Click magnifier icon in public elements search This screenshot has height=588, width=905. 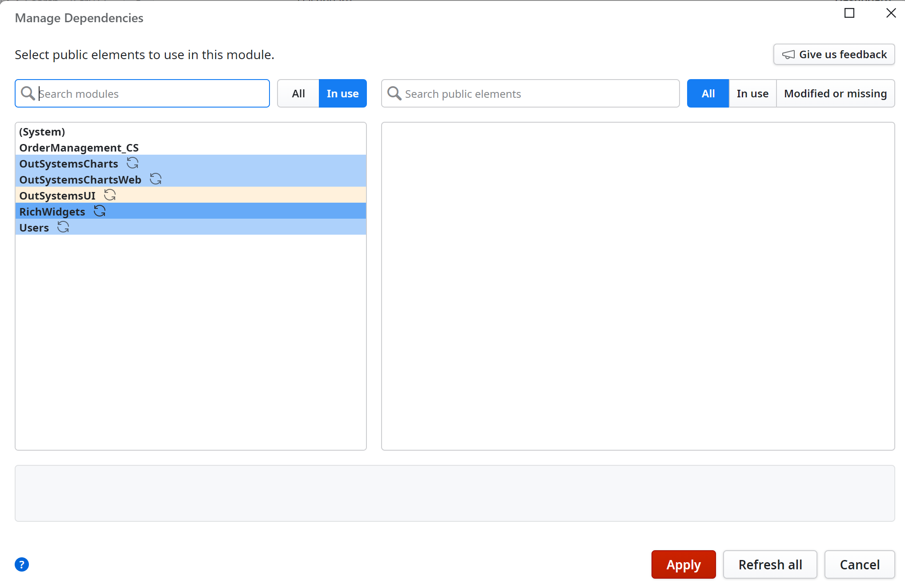point(394,93)
